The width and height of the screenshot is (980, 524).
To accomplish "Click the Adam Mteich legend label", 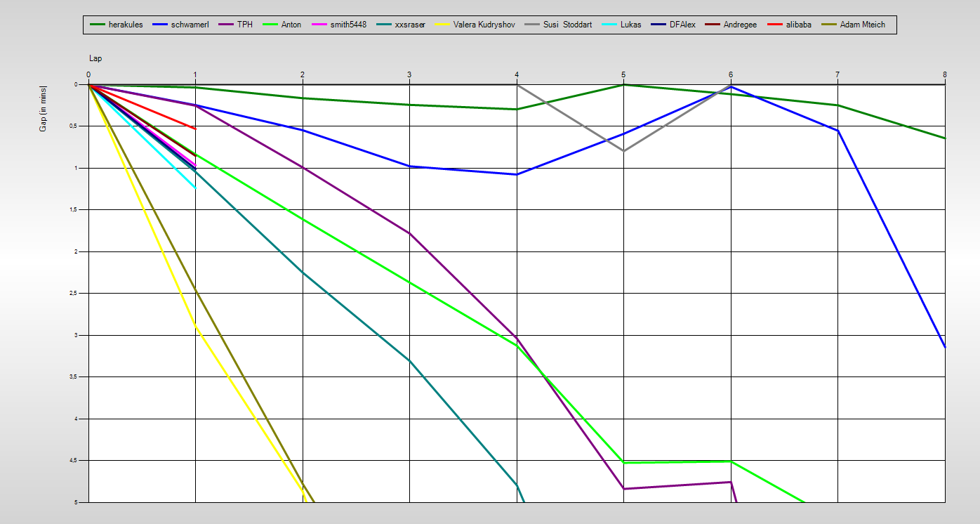I will click(862, 25).
